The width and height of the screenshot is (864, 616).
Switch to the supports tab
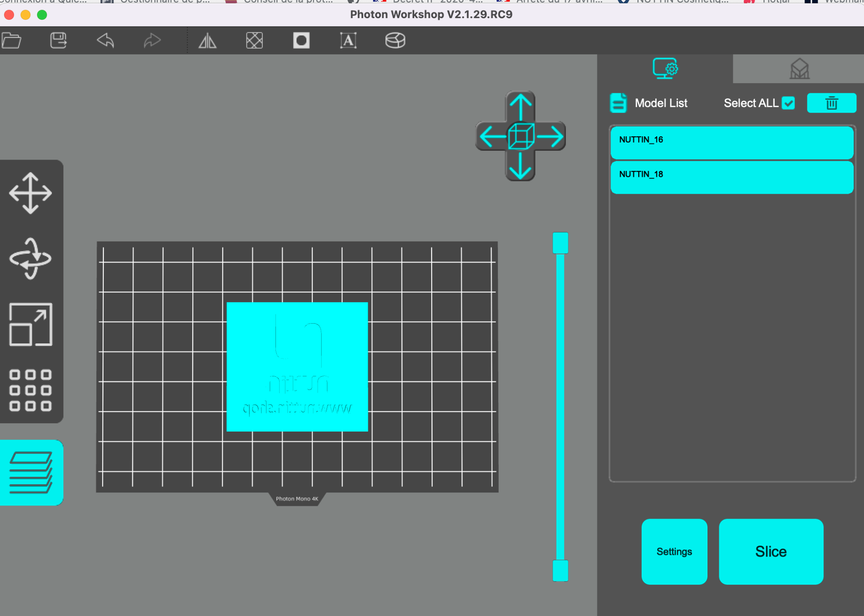click(x=799, y=69)
